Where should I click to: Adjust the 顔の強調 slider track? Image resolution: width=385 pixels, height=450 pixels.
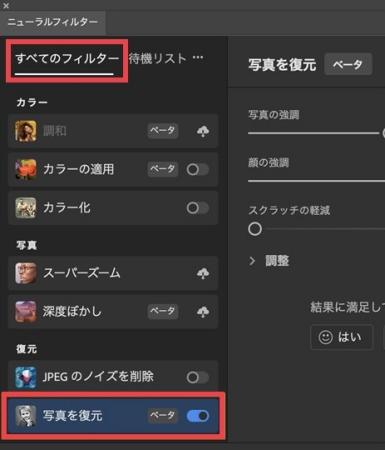click(x=316, y=181)
